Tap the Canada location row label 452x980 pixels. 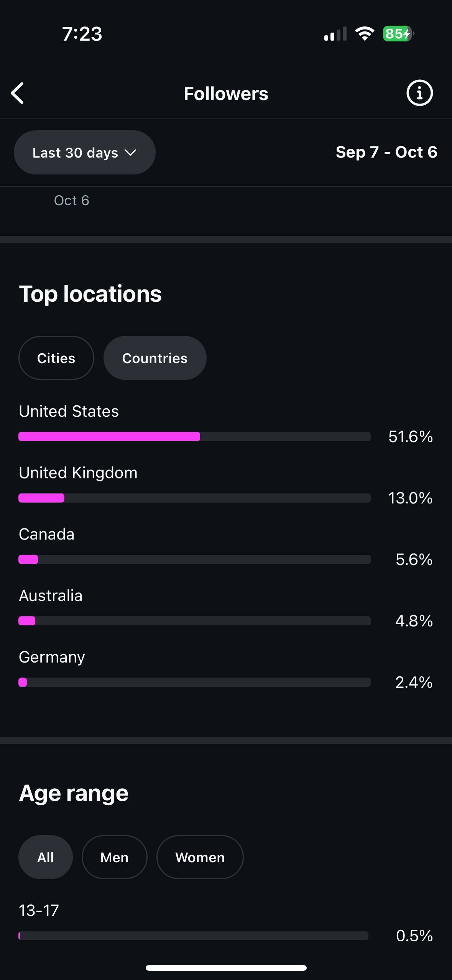point(47,534)
